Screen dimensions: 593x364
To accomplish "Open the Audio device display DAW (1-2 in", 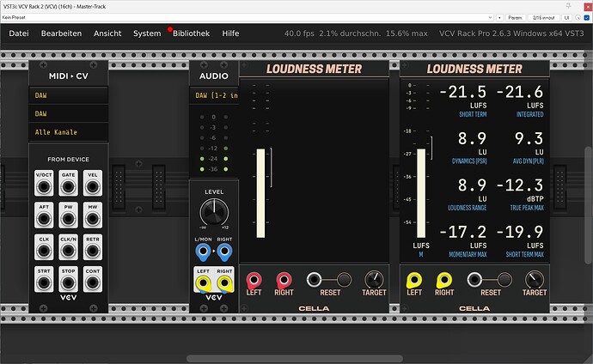I will [x=214, y=95].
